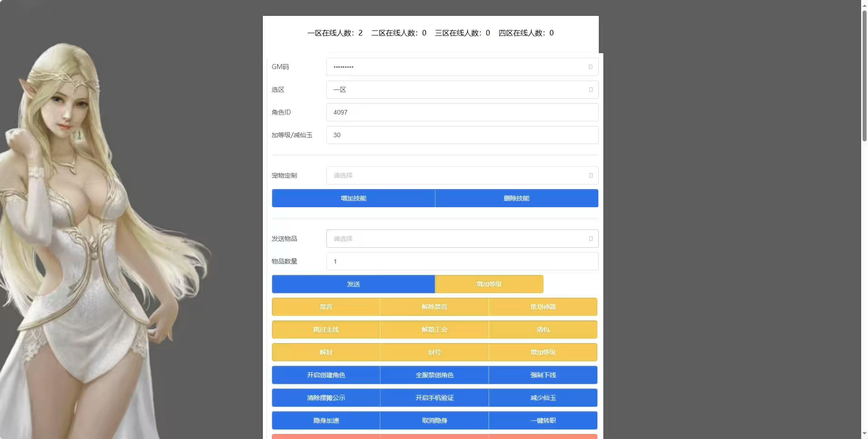Screen dimensions: 868x439
Task: Click the 一区在线人数: 2 text
Action: coord(335,33)
